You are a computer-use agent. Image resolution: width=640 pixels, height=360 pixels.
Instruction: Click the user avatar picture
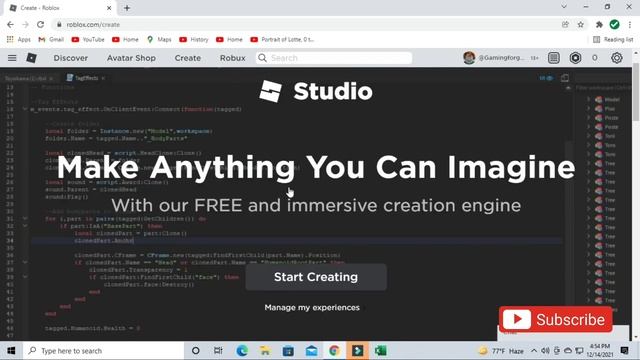(469, 58)
